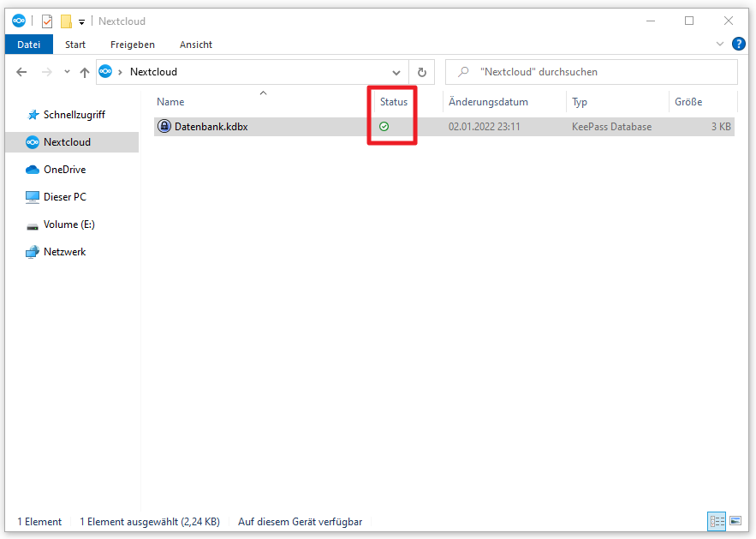Viewport: 756px width, 539px height.
Task: Open the Datei ribbon tab
Action: 29,45
